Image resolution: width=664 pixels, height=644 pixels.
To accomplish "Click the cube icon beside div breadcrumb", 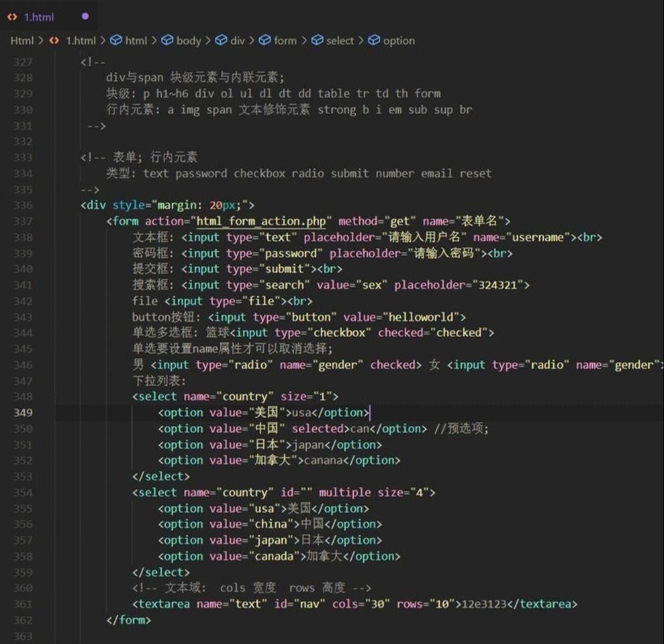I will click(x=221, y=40).
